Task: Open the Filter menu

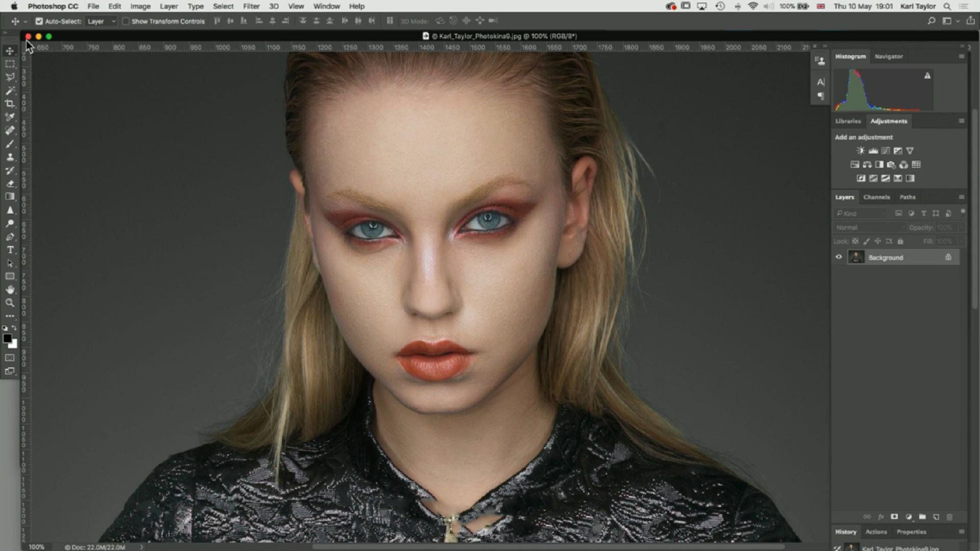Action: [251, 6]
